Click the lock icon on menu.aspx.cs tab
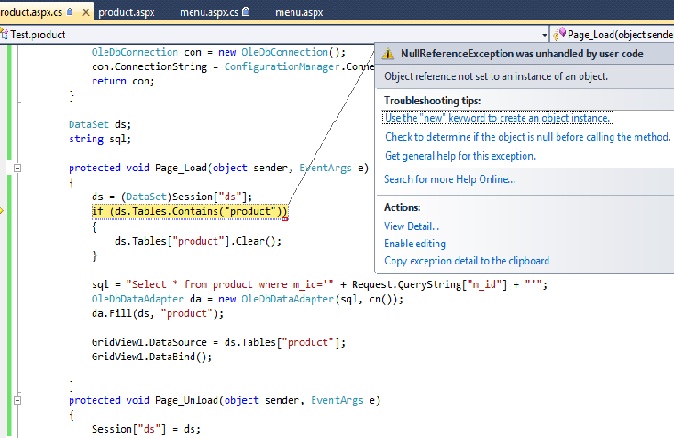 (x=245, y=12)
